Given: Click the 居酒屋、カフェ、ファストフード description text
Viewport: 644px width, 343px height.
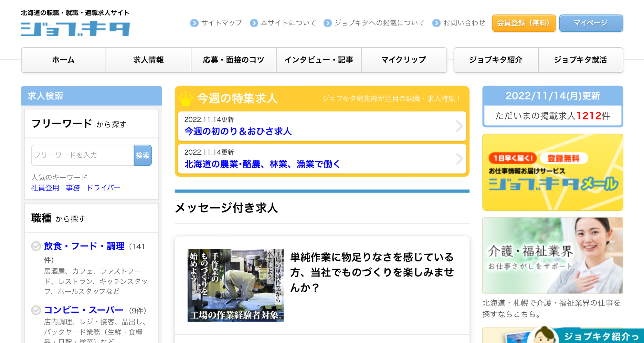Looking at the screenshot, I should (96, 281).
